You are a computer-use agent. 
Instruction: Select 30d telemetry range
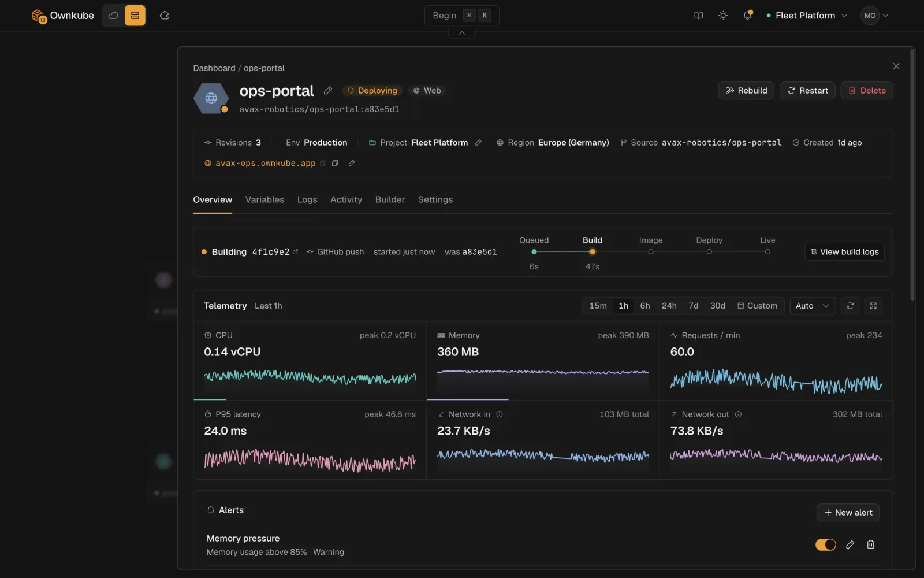coord(718,306)
